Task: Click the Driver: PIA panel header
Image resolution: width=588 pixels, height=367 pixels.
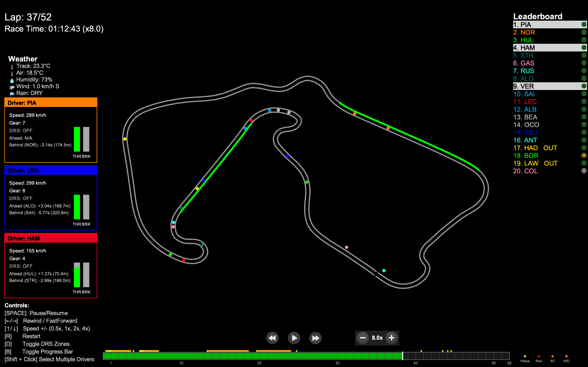Action: point(50,103)
